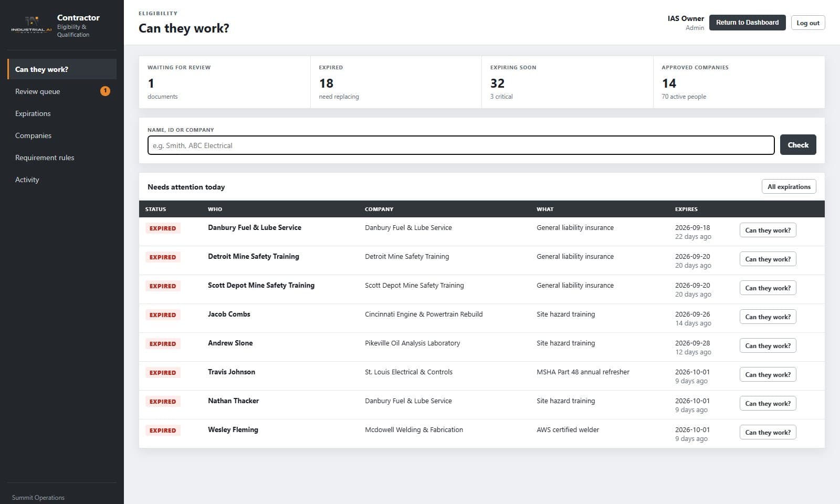Open All expirations
The width and height of the screenshot is (840, 504).
789,186
